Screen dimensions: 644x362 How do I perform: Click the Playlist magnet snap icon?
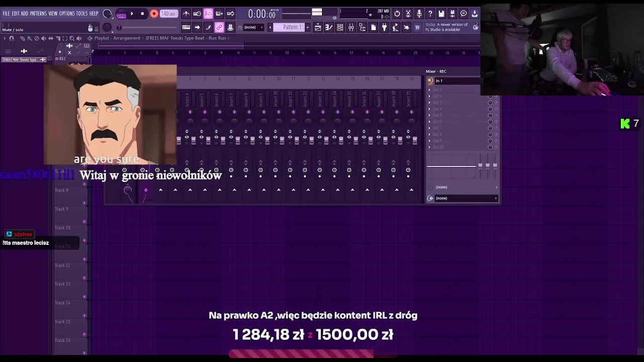point(12,38)
